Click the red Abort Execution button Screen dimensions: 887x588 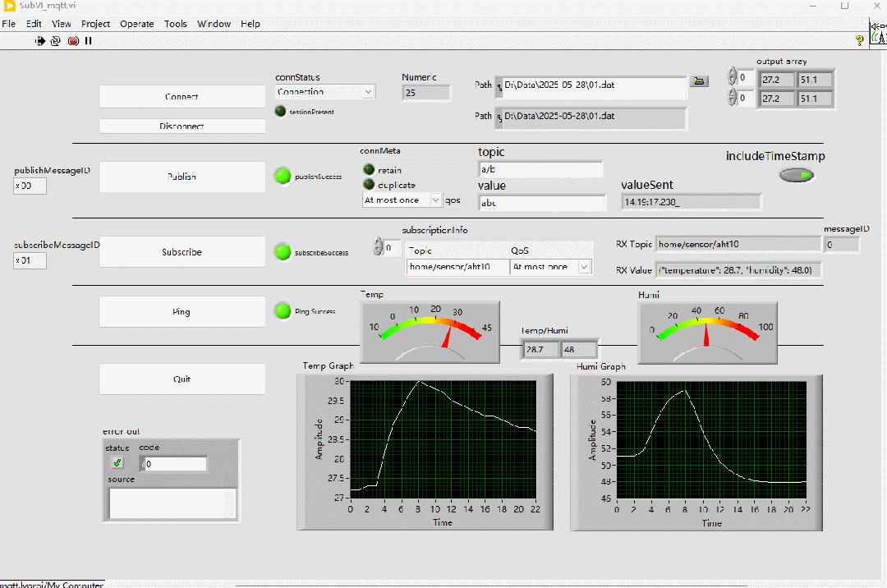(73, 40)
